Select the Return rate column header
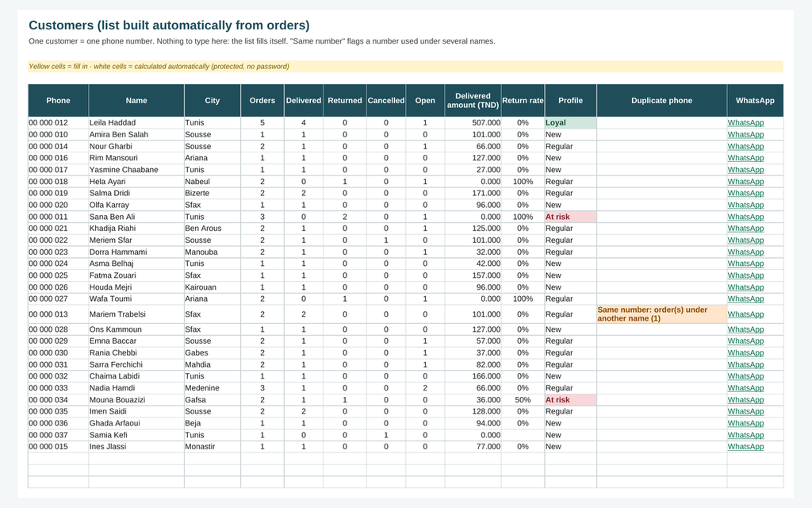 523,101
